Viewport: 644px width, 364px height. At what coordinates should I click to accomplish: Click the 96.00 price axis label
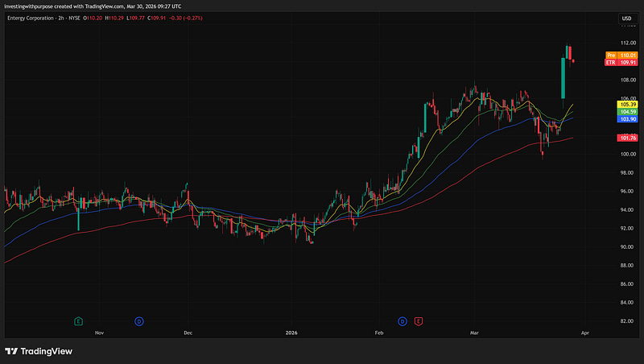628,192
